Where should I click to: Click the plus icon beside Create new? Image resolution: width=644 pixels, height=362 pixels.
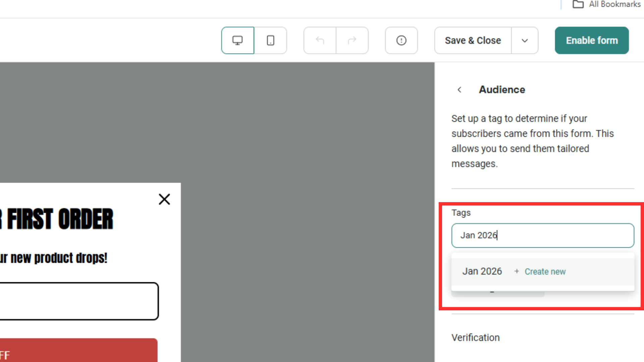pyautogui.click(x=517, y=271)
